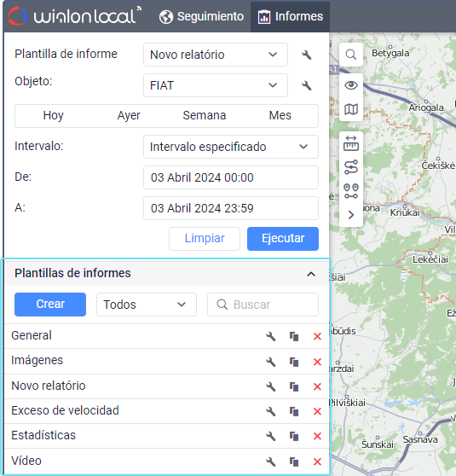Collapse the Plantillas de informes section
This screenshot has width=456, height=476.
click(x=311, y=274)
